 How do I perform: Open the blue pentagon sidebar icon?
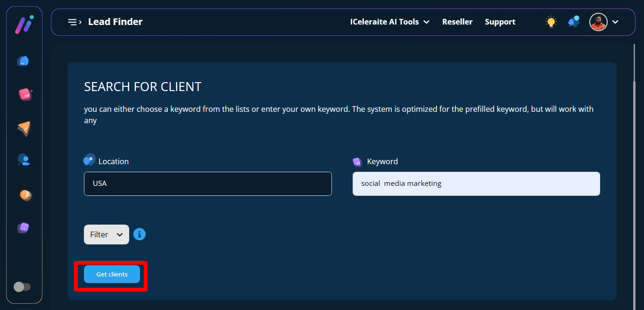click(x=23, y=61)
